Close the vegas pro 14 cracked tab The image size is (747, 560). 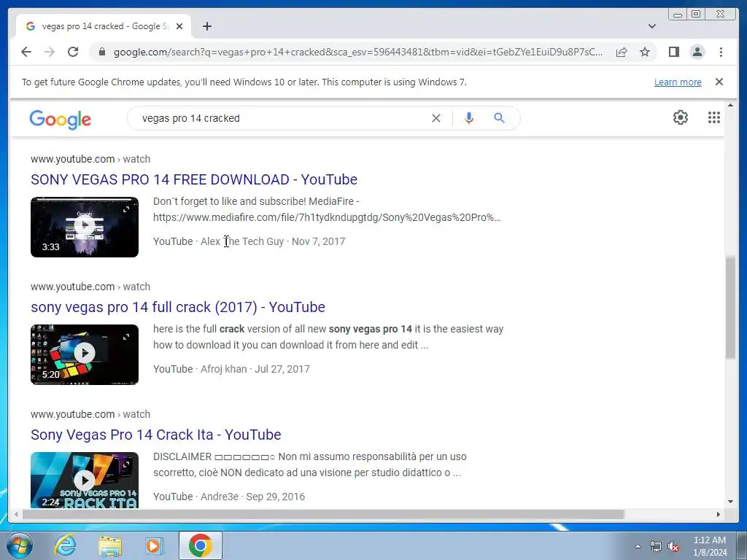coord(179,26)
